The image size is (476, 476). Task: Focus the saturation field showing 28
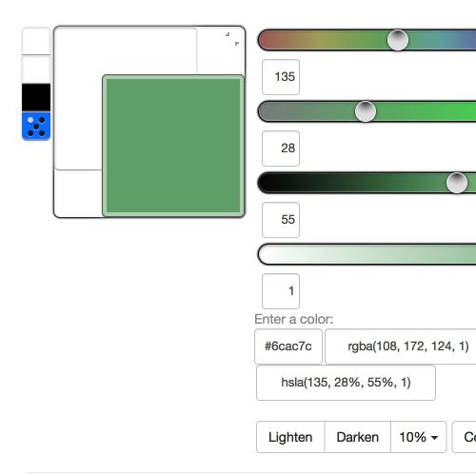point(281,149)
